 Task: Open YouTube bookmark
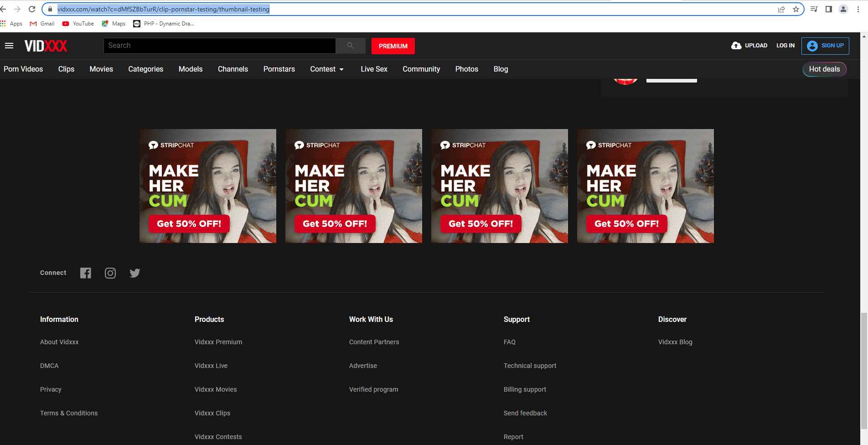pos(78,24)
